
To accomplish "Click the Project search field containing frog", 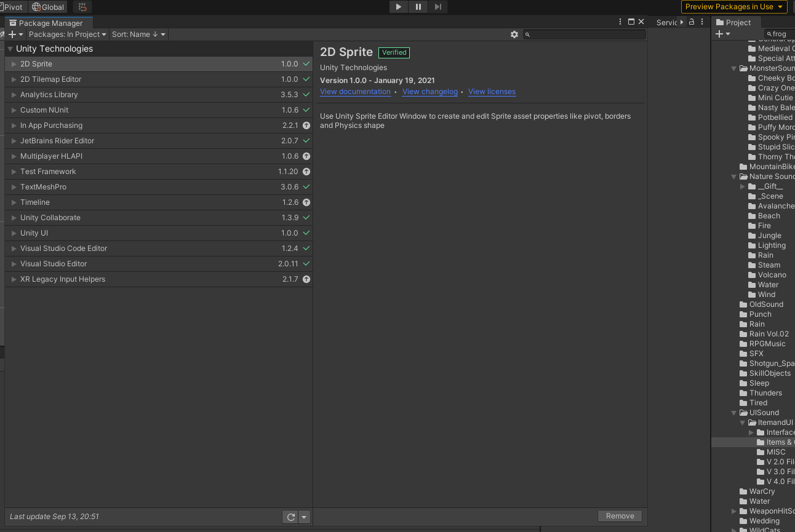I will coord(780,34).
